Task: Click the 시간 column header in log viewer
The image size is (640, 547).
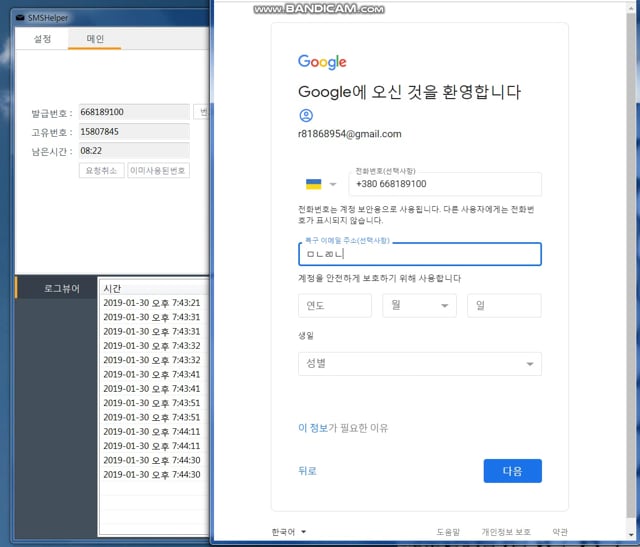Action: pyautogui.click(x=154, y=288)
